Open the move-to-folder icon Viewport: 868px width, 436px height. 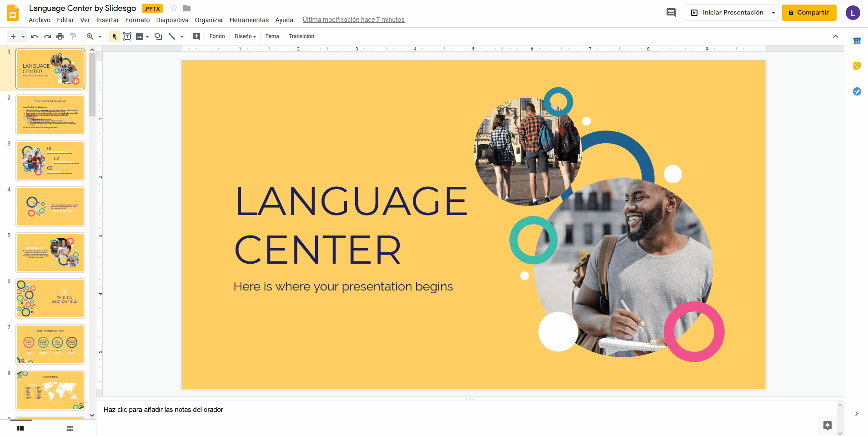(187, 8)
